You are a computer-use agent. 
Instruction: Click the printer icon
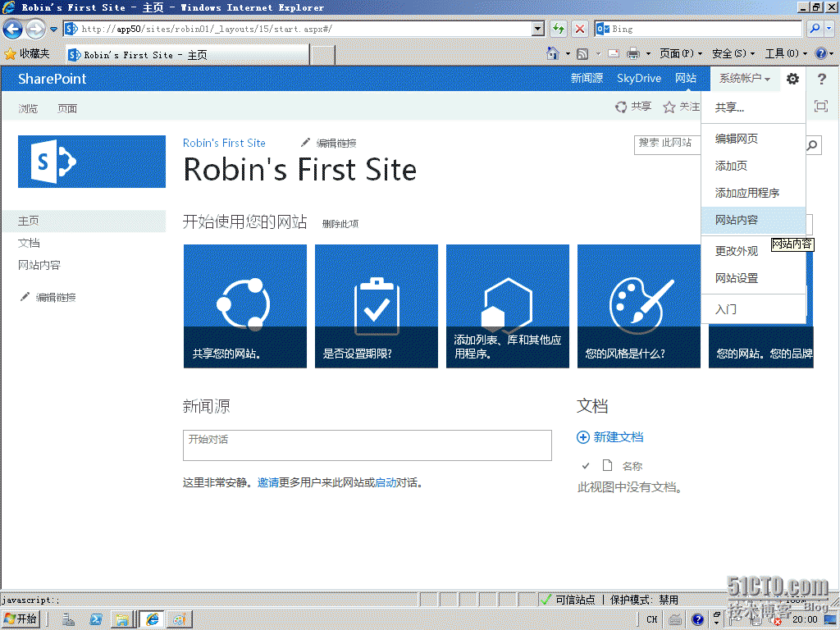[x=633, y=53]
